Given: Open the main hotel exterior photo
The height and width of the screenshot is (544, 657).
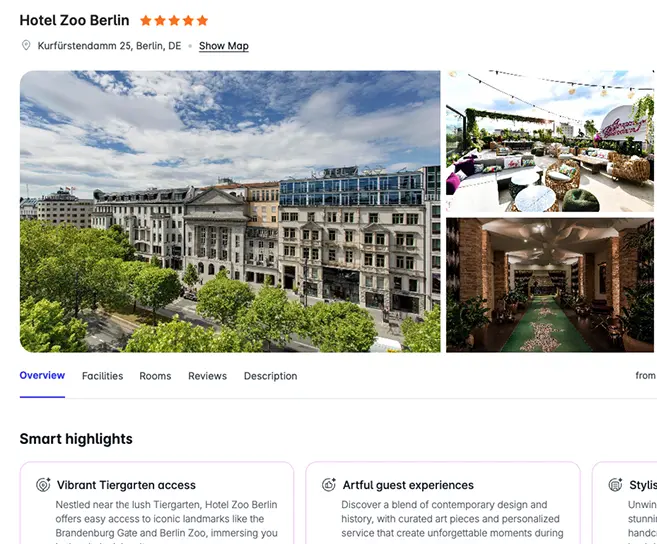Looking at the screenshot, I should click(x=230, y=211).
